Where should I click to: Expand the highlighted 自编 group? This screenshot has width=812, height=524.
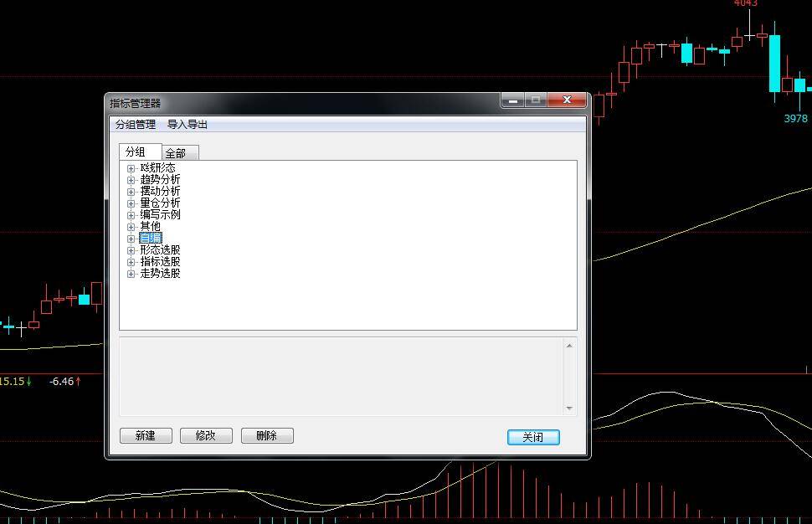pos(131,239)
